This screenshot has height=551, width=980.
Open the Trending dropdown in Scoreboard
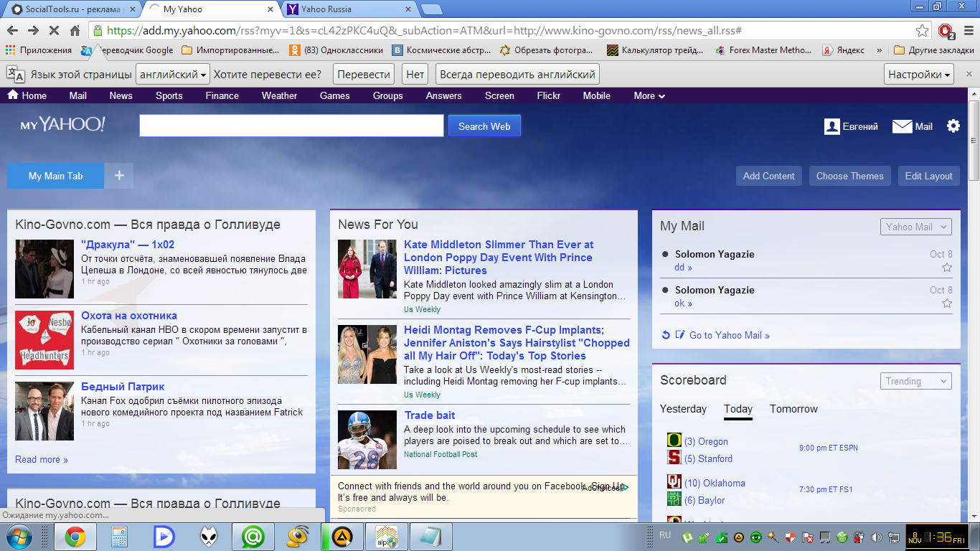tap(915, 381)
